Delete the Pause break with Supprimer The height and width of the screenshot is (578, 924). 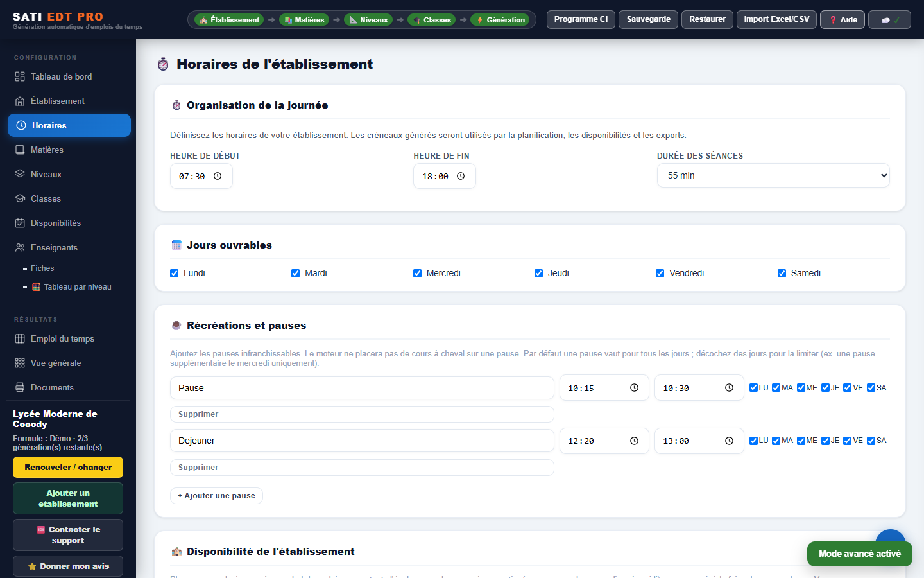[x=362, y=414]
